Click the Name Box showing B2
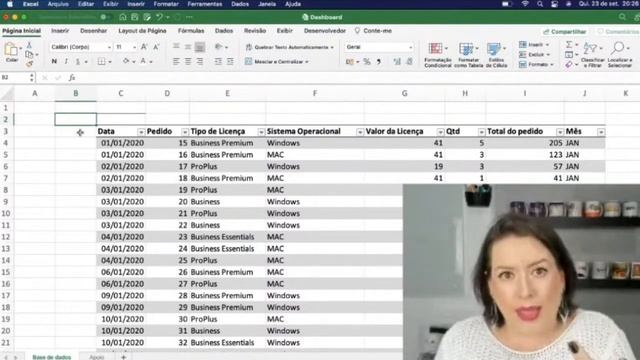This screenshot has width=640, height=360. [x=18, y=78]
